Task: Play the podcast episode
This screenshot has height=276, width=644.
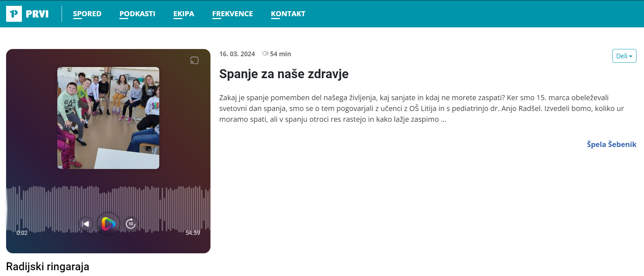Action: 108,224
